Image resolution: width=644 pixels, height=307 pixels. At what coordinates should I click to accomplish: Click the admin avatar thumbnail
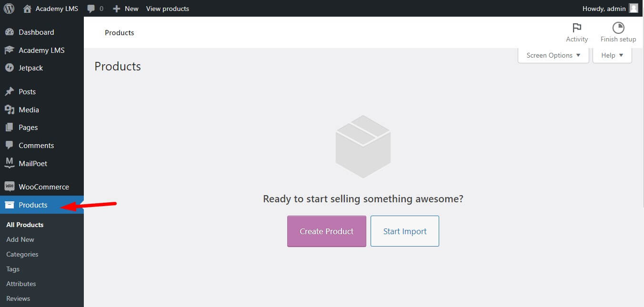tap(634, 8)
